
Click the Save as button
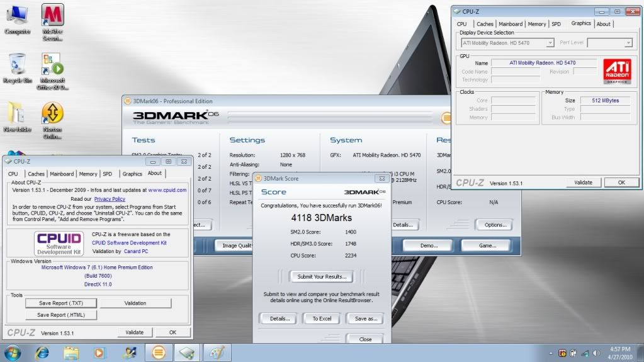click(366, 319)
